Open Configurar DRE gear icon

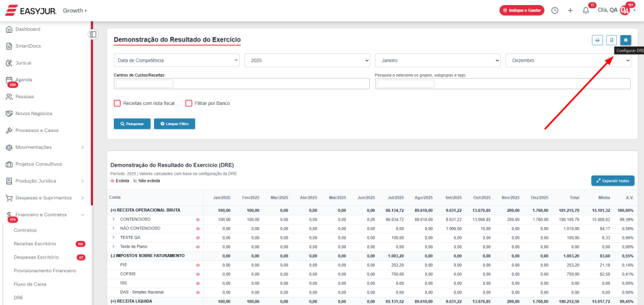click(x=625, y=40)
